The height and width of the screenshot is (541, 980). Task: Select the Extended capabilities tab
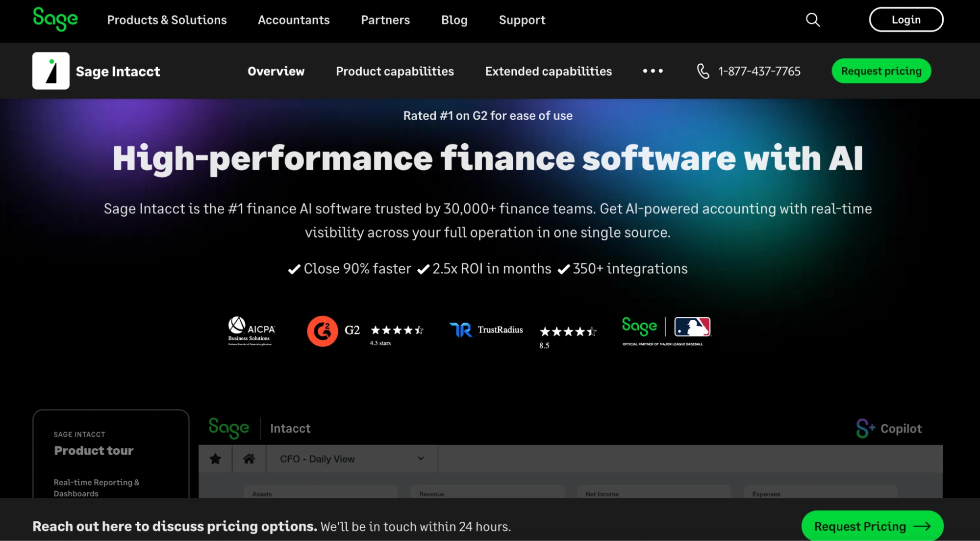click(x=548, y=71)
